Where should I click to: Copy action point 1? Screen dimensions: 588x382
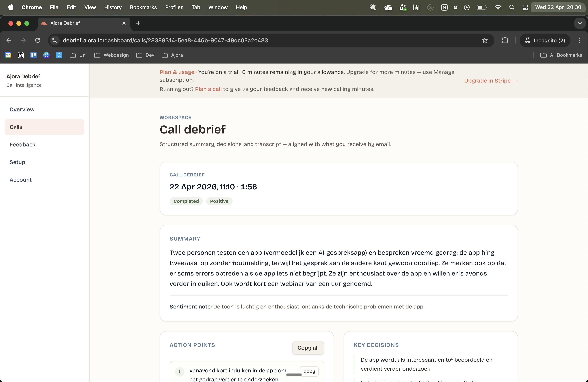pyautogui.click(x=309, y=371)
